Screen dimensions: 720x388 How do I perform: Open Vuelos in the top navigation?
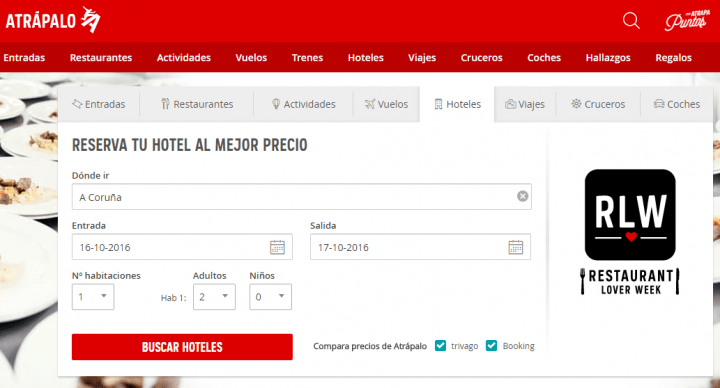point(251,58)
